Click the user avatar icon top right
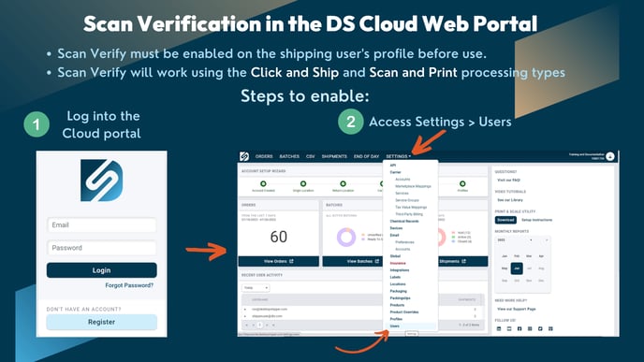The height and width of the screenshot is (362, 644). point(610,156)
